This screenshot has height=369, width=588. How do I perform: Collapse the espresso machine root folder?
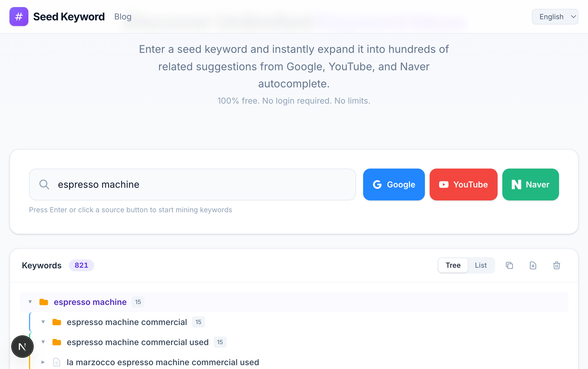tap(30, 302)
